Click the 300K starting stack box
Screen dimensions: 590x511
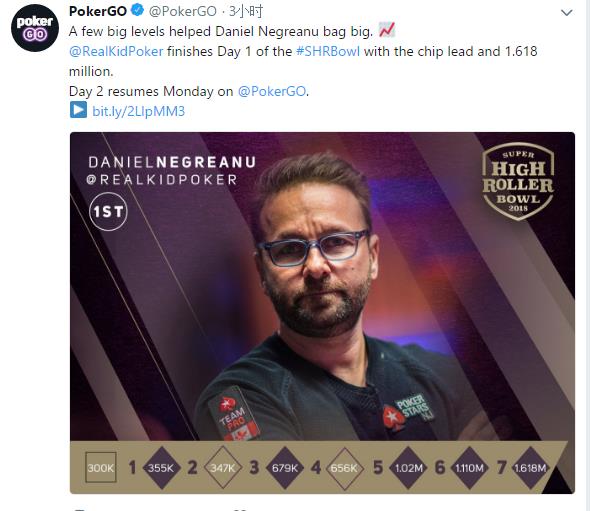click(x=100, y=467)
